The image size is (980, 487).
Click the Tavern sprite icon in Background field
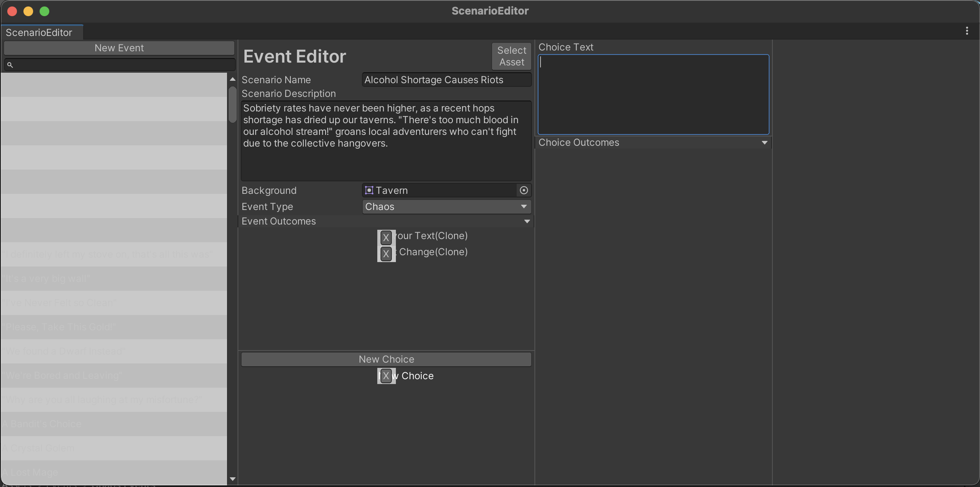point(369,190)
